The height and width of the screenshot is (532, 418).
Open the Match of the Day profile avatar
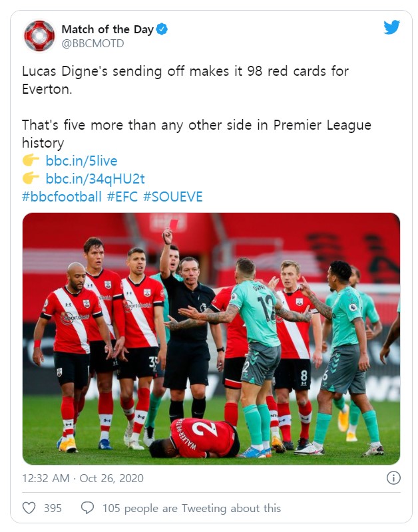click(x=39, y=36)
